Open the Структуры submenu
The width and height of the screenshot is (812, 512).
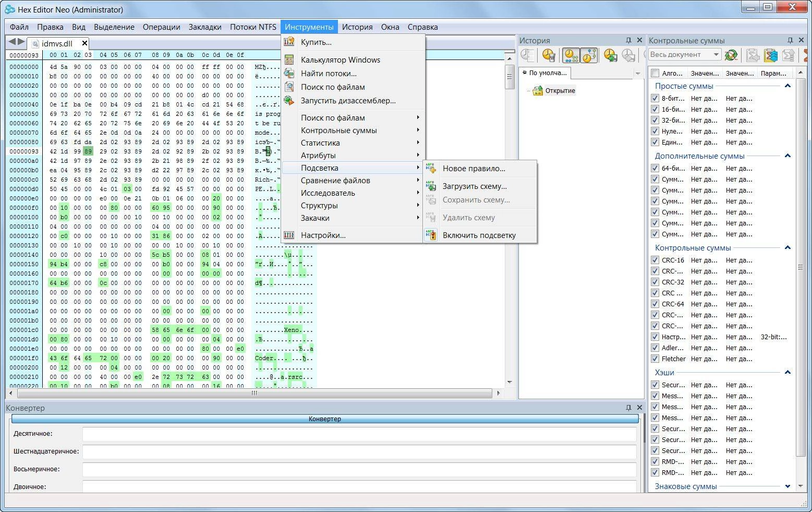[353, 205]
